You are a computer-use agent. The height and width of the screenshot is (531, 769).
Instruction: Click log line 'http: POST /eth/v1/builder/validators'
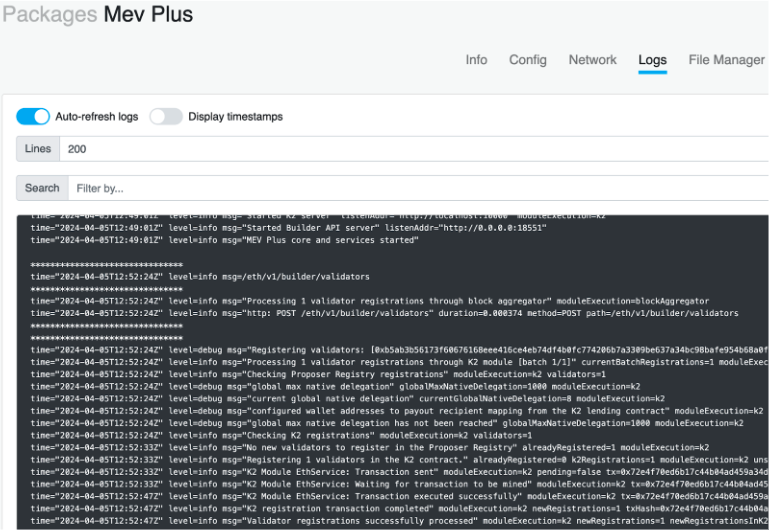pyautogui.click(x=384, y=313)
